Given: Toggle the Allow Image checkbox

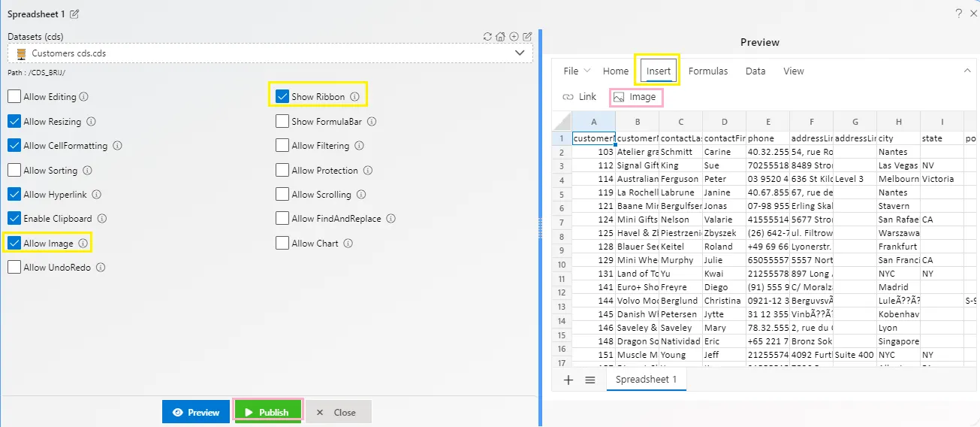Looking at the screenshot, I should pos(14,244).
